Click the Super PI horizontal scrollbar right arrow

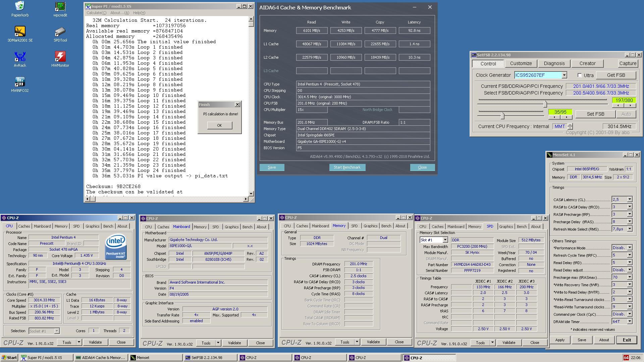tap(246, 199)
